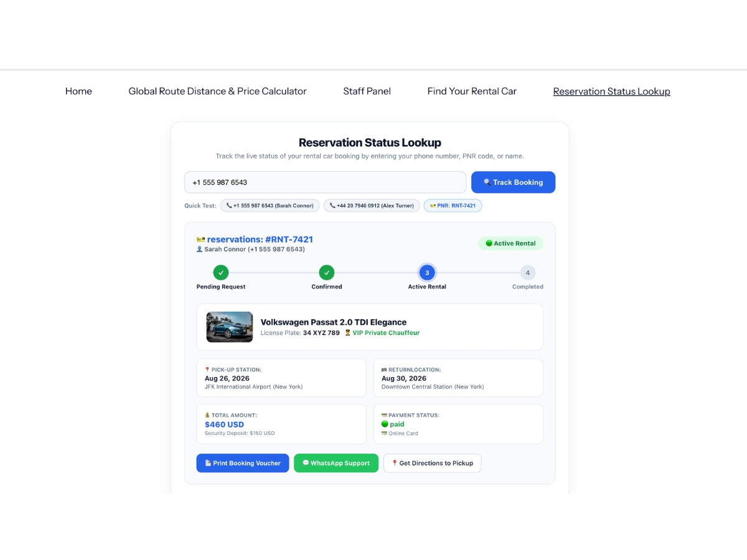Click the Volkswagen Passat 2.0 TDI Elegance title
This screenshot has width=747, height=560.
334,322
